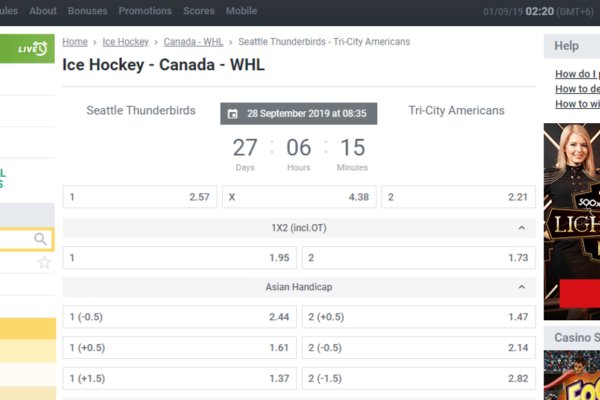Collapse the 1X2 (incl.OT) market section

tap(521, 229)
